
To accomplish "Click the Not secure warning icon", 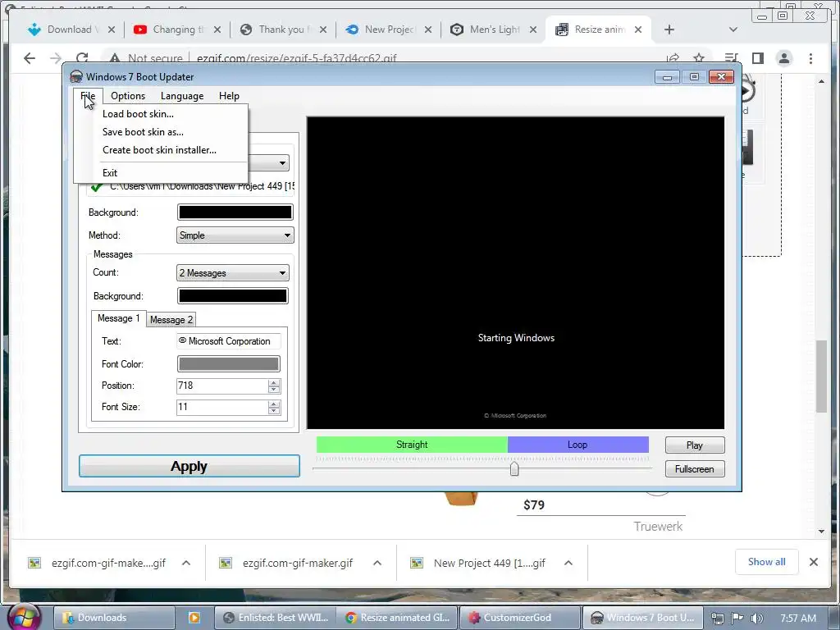I will (x=115, y=58).
